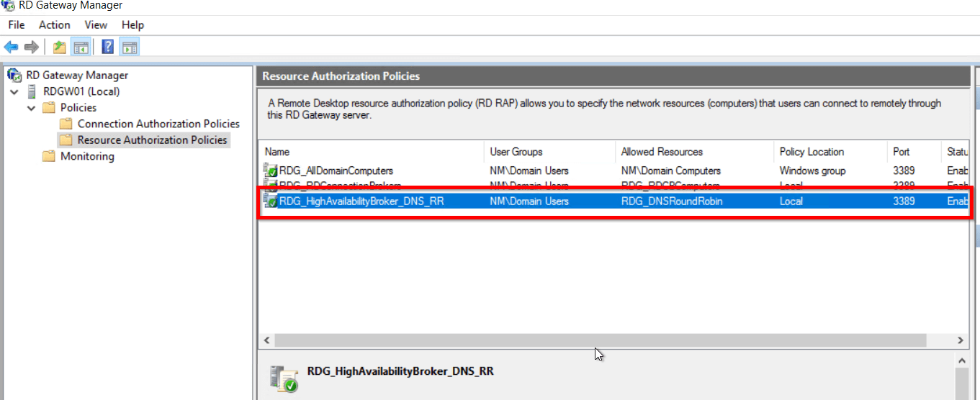The width and height of the screenshot is (980, 400).
Task: Click the large policy icon in details pane
Action: tap(282, 378)
